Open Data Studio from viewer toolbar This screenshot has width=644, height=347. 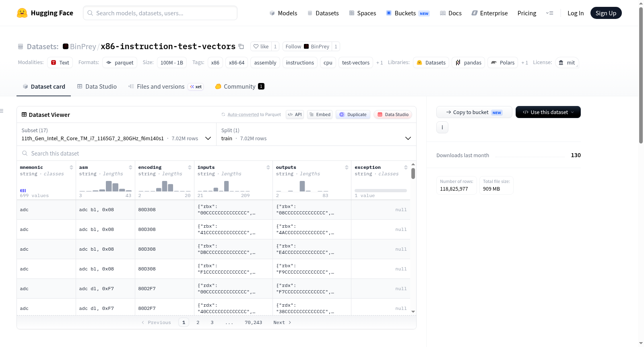393,114
